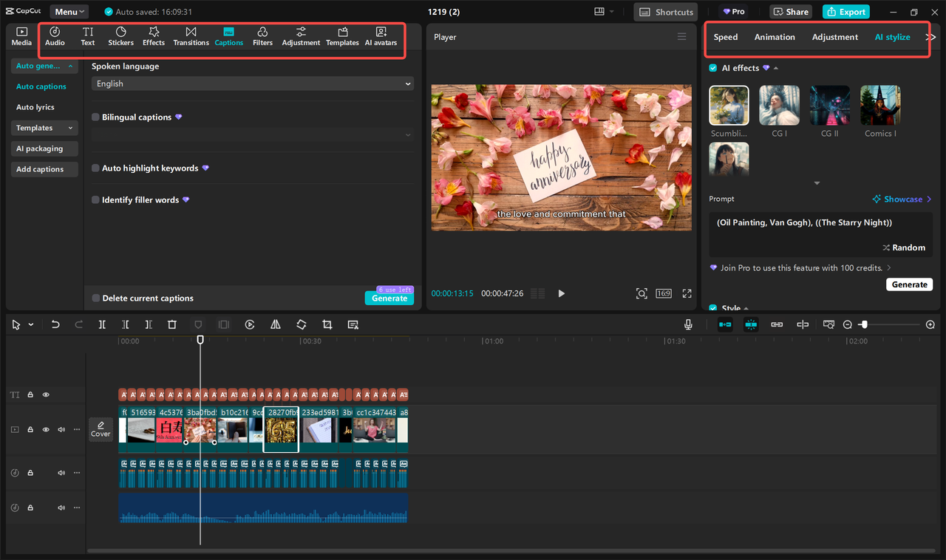The image size is (946, 560).
Task: Open the Menu button at top left
Action: pos(69,11)
